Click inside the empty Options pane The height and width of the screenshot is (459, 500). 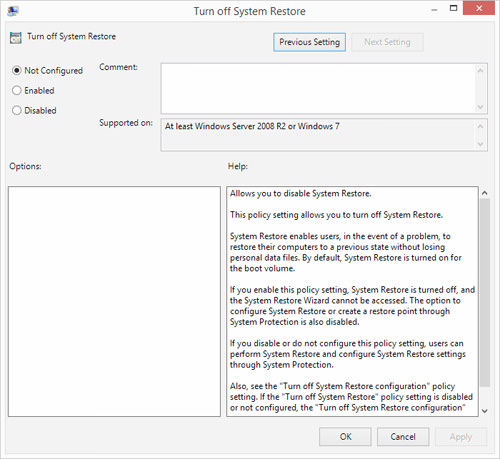coord(114,301)
